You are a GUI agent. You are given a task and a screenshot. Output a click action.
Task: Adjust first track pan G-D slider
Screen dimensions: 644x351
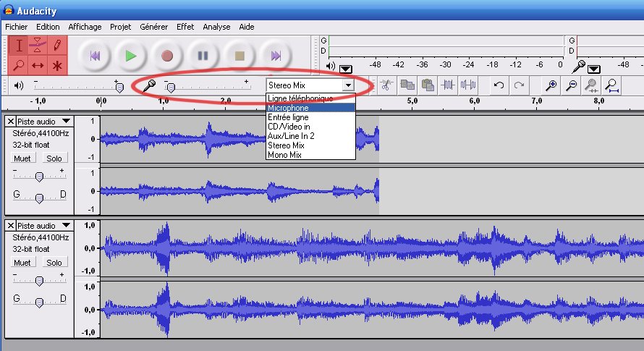point(39,198)
